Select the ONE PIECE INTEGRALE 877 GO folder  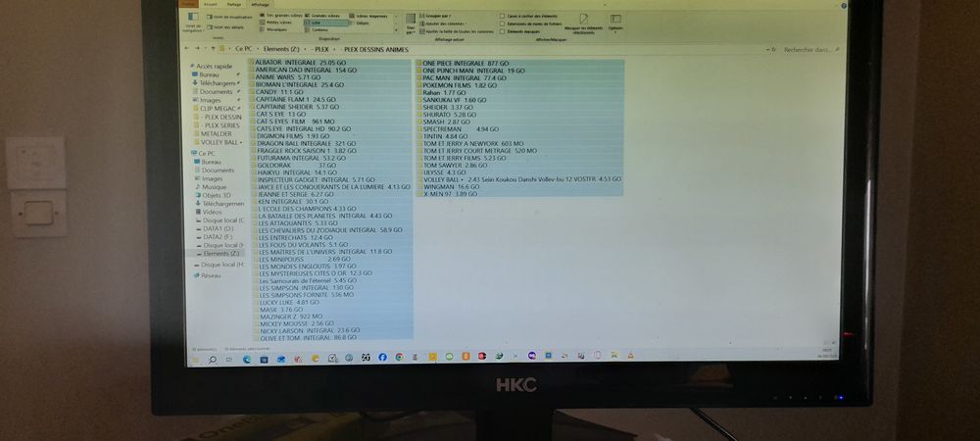pos(462,64)
